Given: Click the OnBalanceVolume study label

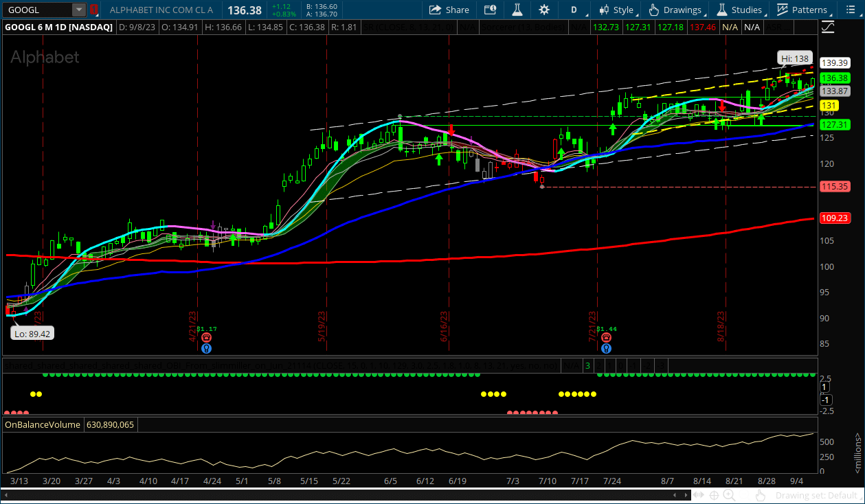Looking at the screenshot, I should (43, 425).
